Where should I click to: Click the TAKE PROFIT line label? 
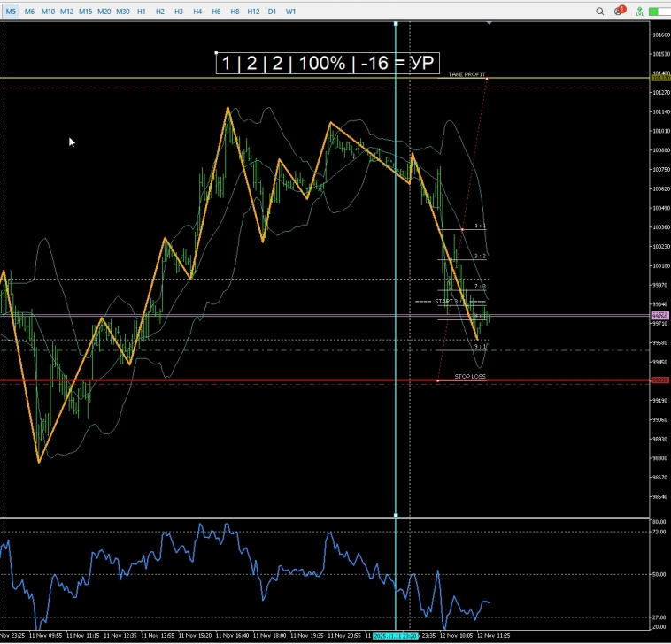point(467,74)
